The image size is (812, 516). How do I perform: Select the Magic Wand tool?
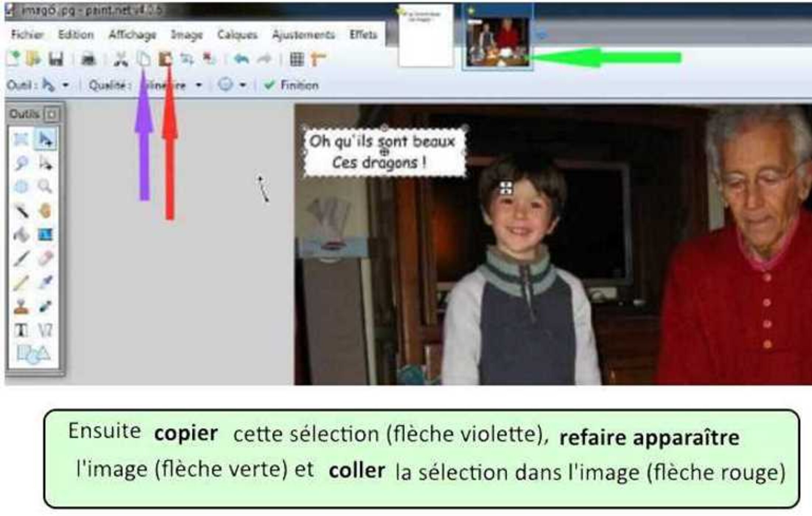[x=21, y=210]
